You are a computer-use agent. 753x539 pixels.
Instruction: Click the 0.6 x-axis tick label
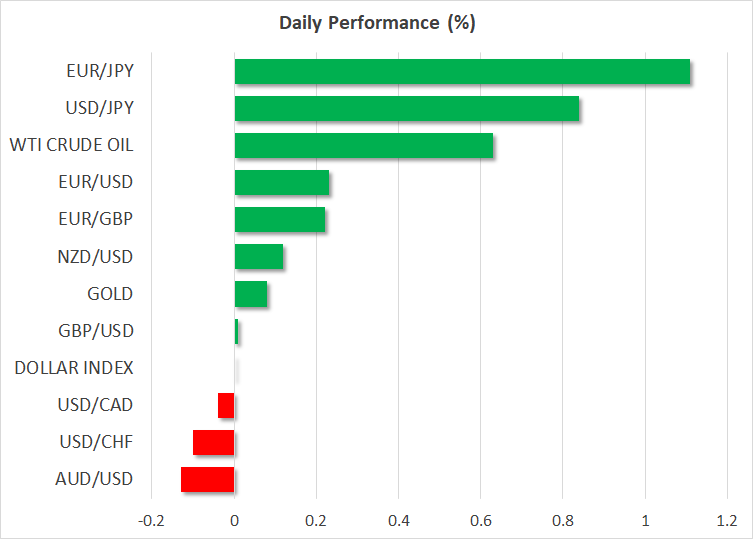(x=480, y=521)
